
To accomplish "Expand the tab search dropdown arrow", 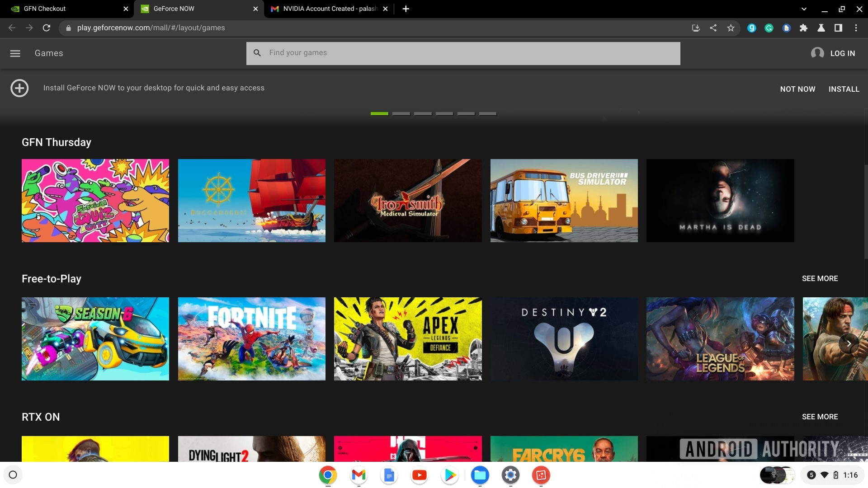I will click(x=803, y=9).
